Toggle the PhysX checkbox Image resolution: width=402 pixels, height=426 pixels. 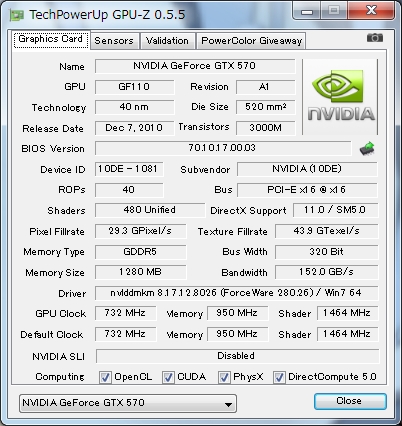coord(224,378)
